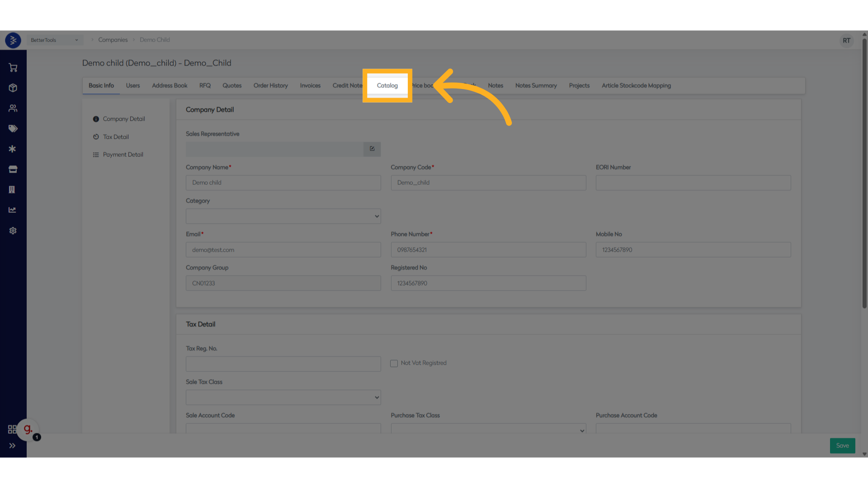Click the EORI Number input field

pos(693,183)
